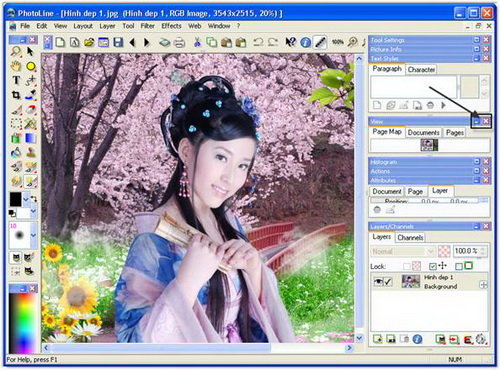Viewport: 500px width, 370px height.
Task: Click the Copy icon in toolbar
Action: 211,42
